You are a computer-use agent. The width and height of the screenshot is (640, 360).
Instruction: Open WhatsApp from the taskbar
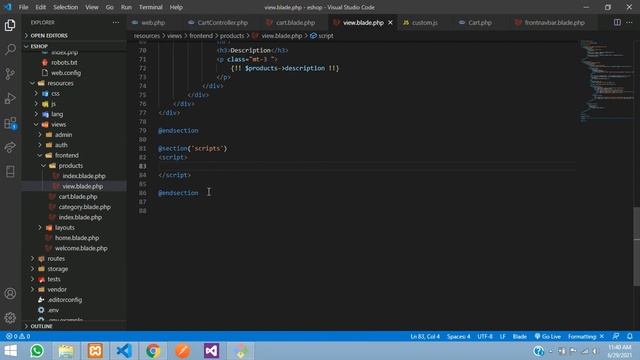[x=37, y=351]
